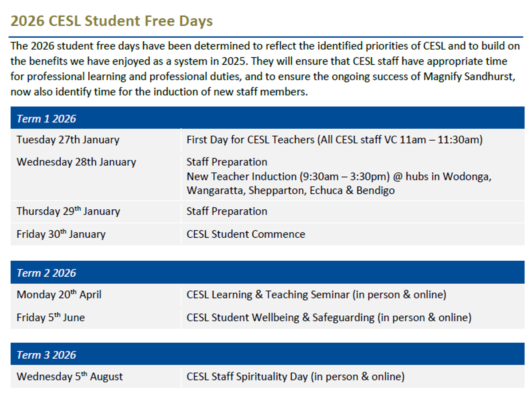Click 'Staff Preparation' beside Thursday 29th January
Screen dimensions: 532x396
(227, 211)
